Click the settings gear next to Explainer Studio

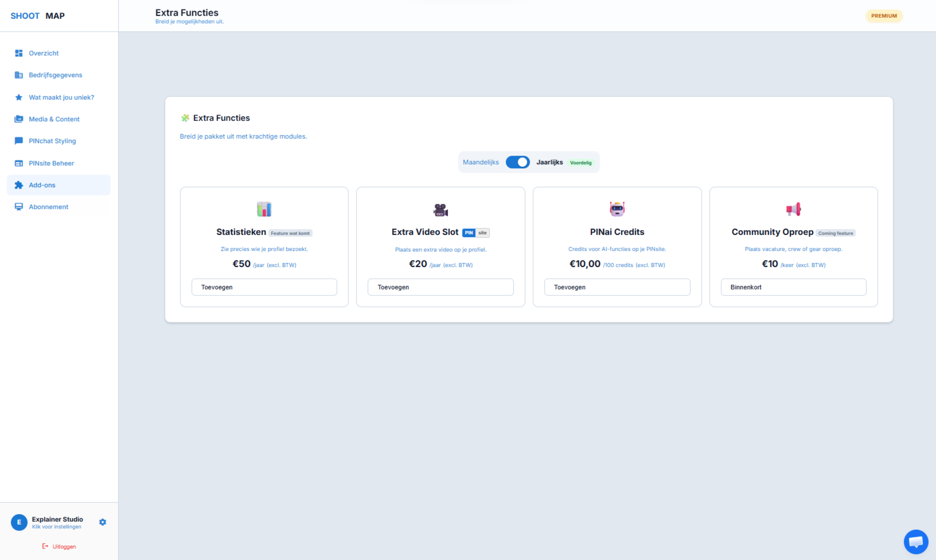click(x=103, y=522)
